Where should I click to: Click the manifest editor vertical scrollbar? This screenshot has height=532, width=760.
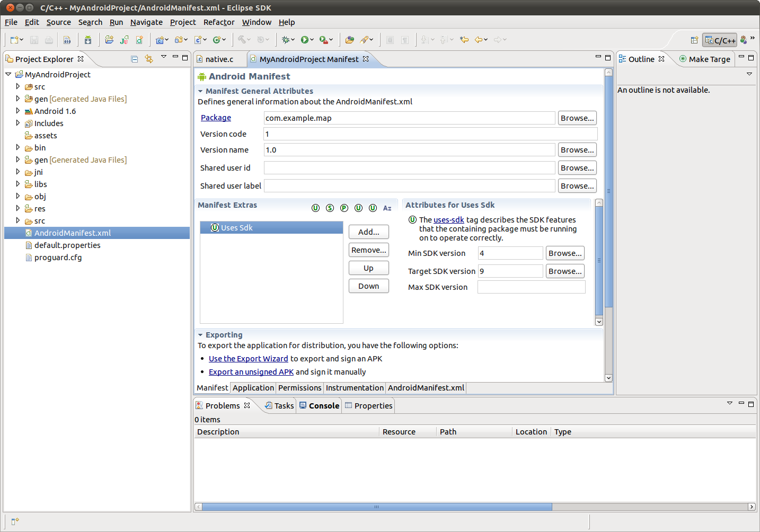[608, 191]
